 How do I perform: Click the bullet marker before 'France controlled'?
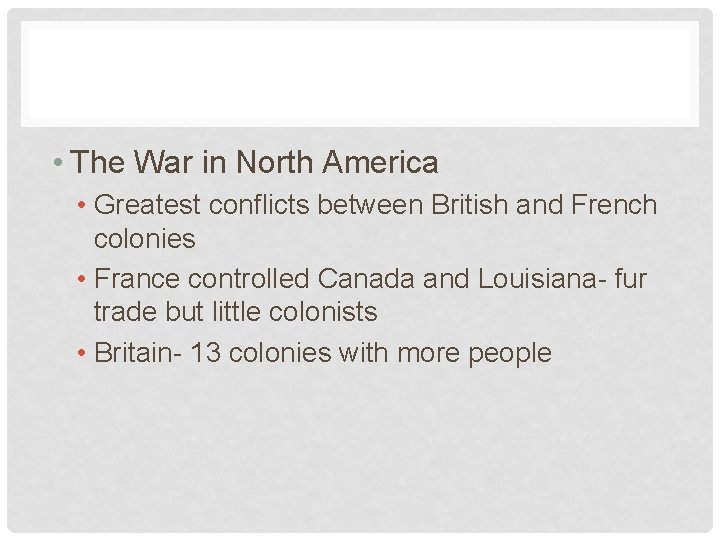click(82, 278)
